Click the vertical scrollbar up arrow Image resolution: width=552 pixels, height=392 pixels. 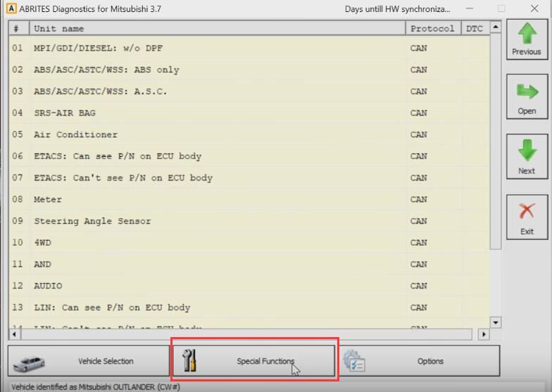[x=496, y=27]
